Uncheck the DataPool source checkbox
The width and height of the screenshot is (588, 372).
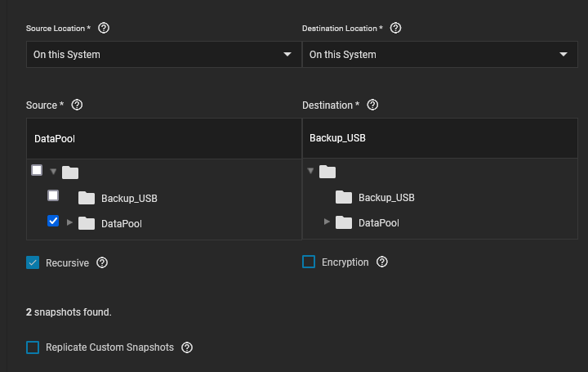pos(53,221)
